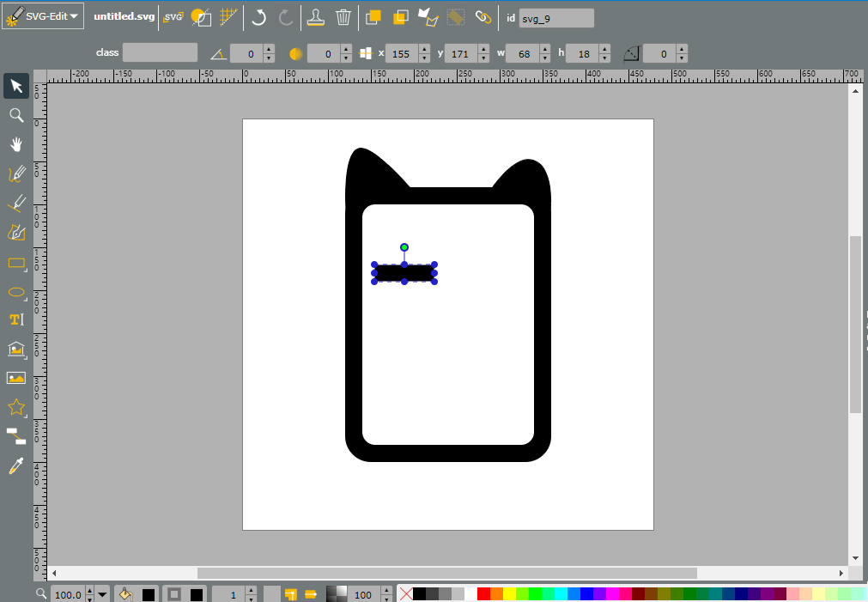This screenshot has height=602, width=868.
Task: Delete the selected element with trash icon
Action: (x=343, y=17)
